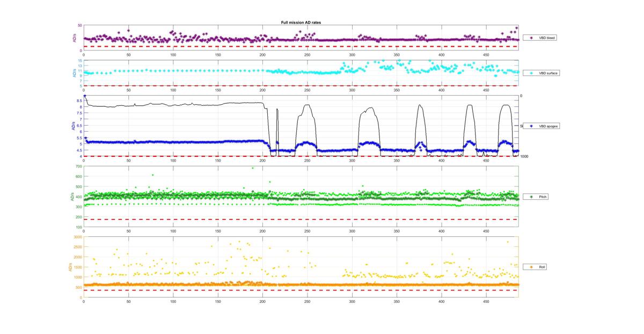644x334 pixels.
Task: Select the orange AD/s label of roll plot
Action: 70,267
